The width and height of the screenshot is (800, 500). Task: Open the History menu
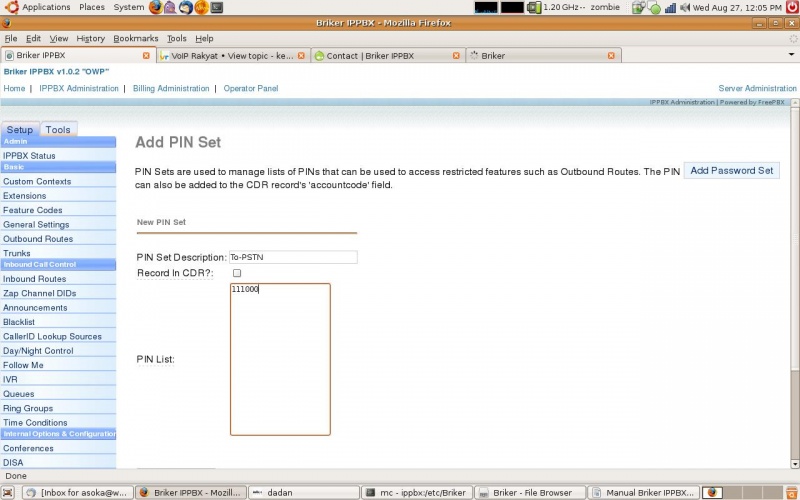90,38
